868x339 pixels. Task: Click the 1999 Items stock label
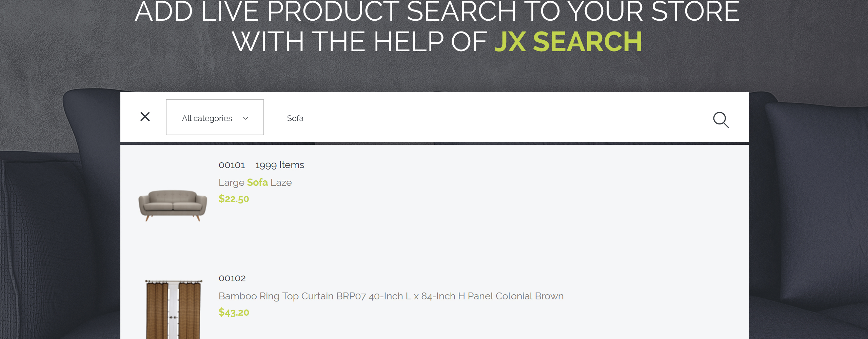tap(280, 165)
